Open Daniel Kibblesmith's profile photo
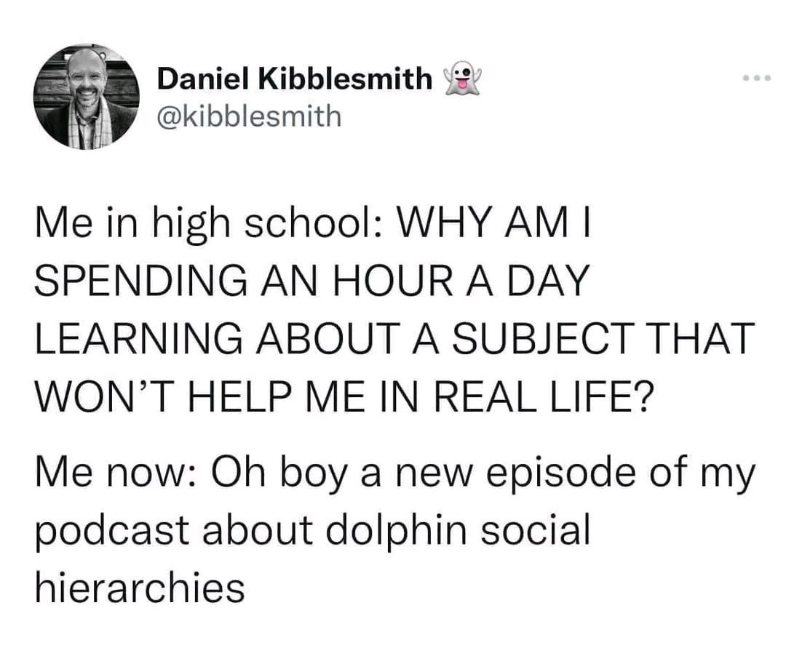Image resolution: width=786 pixels, height=672 pixels. click(x=87, y=97)
